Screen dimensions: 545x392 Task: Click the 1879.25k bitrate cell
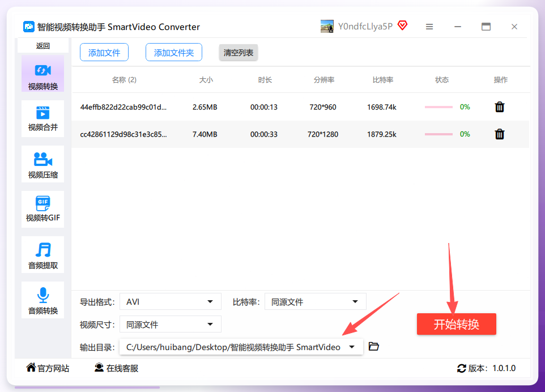point(382,134)
